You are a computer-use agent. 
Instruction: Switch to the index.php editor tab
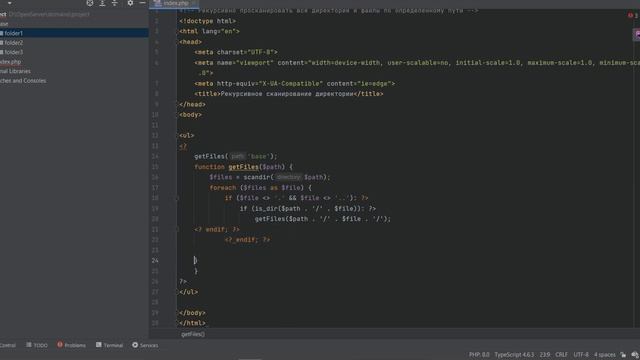tap(173, 3)
